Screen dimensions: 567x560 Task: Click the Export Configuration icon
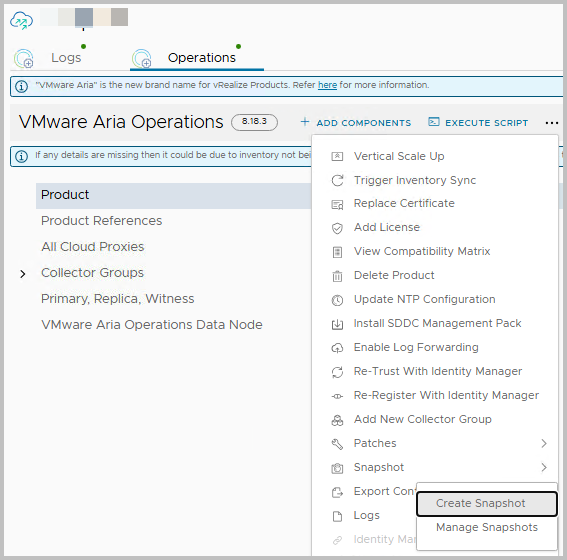coord(337,492)
